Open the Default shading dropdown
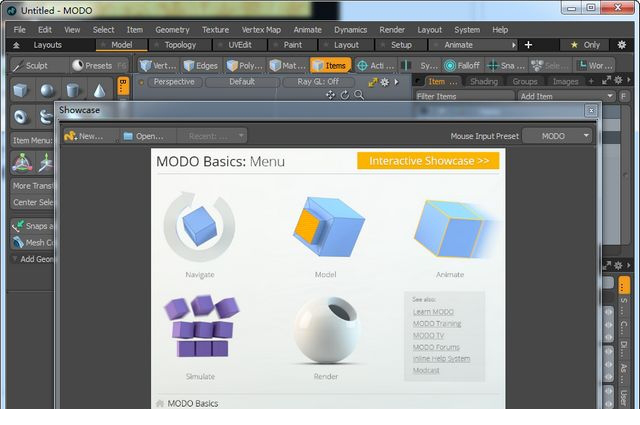 coord(242,82)
